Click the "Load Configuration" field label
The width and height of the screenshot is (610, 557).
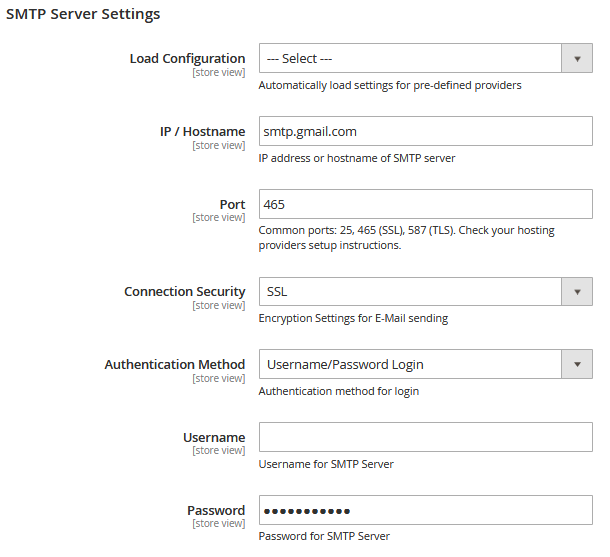pyautogui.click(x=187, y=59)
